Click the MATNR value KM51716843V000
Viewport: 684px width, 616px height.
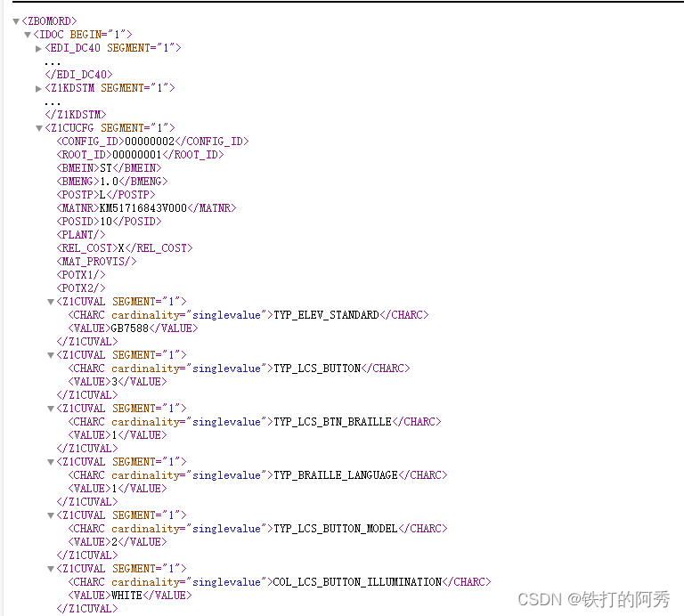coord(143,208)
